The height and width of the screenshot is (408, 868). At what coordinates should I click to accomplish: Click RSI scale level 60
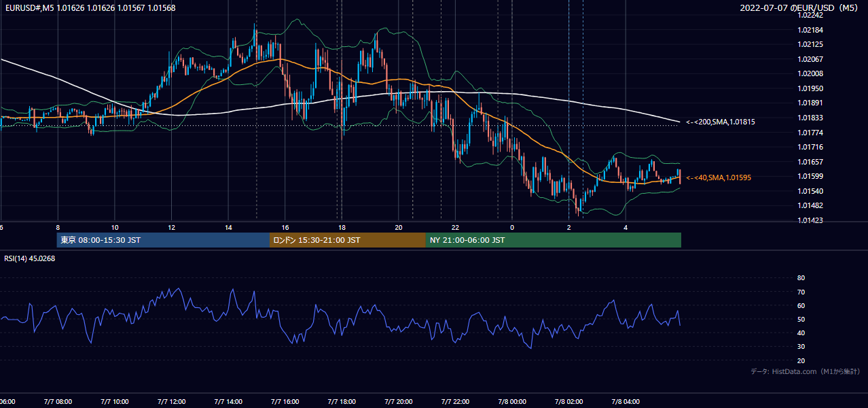point(801,305)
